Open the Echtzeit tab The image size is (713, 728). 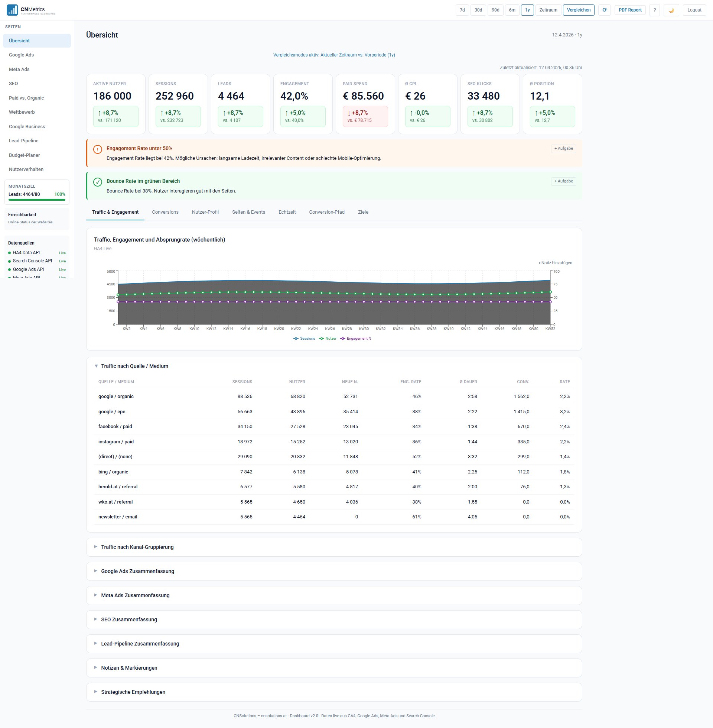(x=287, y=212)
